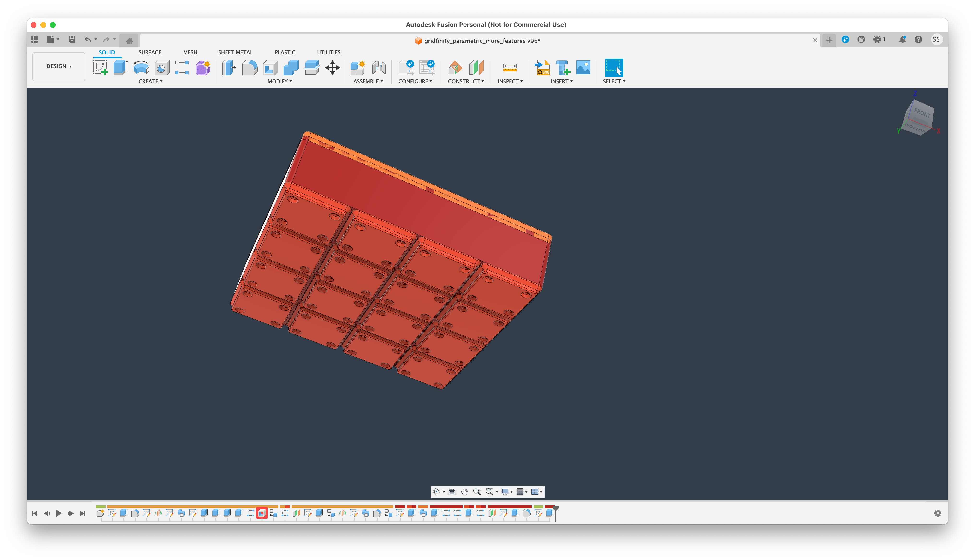Expand the INSPECT menu
The width and height of the screenshot is (975, 560).
coord(510,81)
